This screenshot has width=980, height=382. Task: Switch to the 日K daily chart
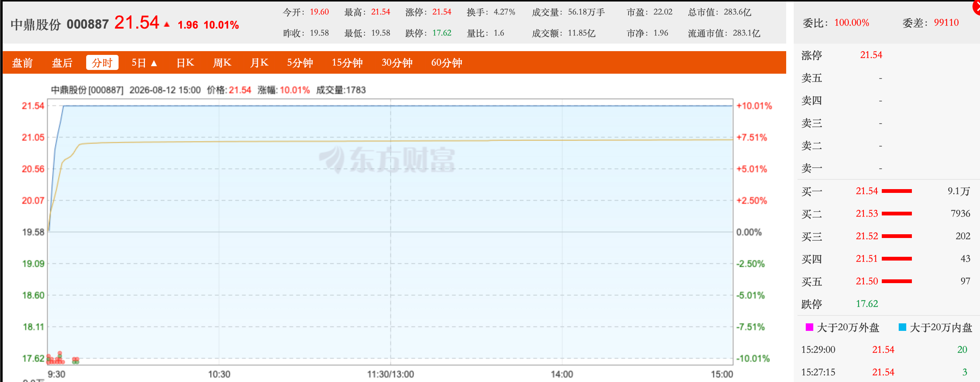185,63
